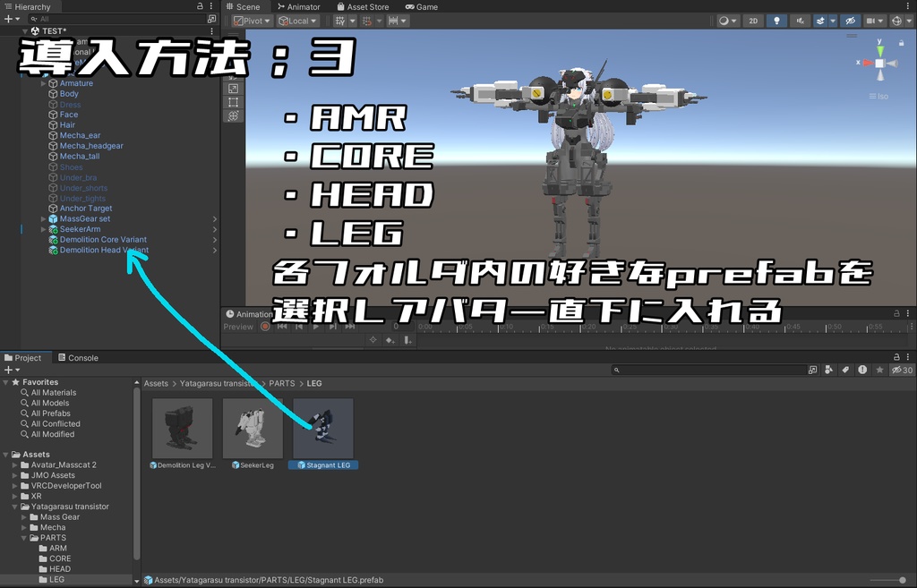Open the MassGear set prefab arrow
Screen dimensions: 917x588
215,218
